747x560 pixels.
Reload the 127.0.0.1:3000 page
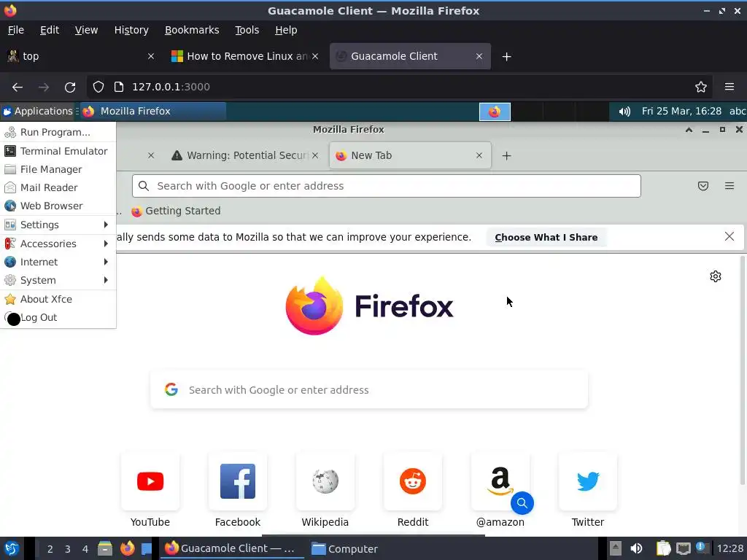click(x=70, y=87)
